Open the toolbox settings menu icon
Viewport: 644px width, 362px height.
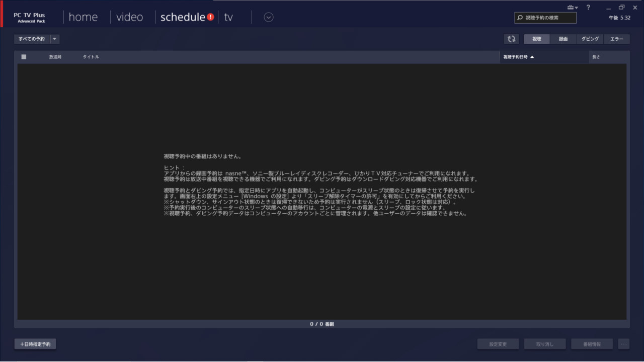[572, 8]
